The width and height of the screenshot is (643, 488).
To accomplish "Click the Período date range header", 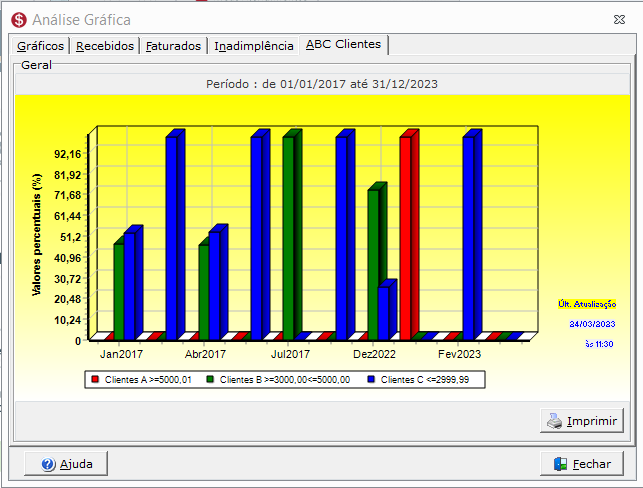I will coord(322,84).
